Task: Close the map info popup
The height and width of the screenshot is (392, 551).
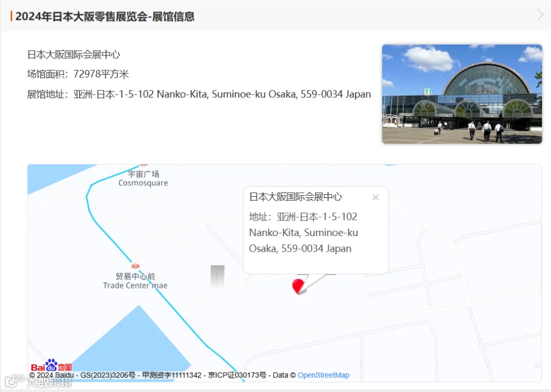Action: pyautogui.click(x=375, y=197)
